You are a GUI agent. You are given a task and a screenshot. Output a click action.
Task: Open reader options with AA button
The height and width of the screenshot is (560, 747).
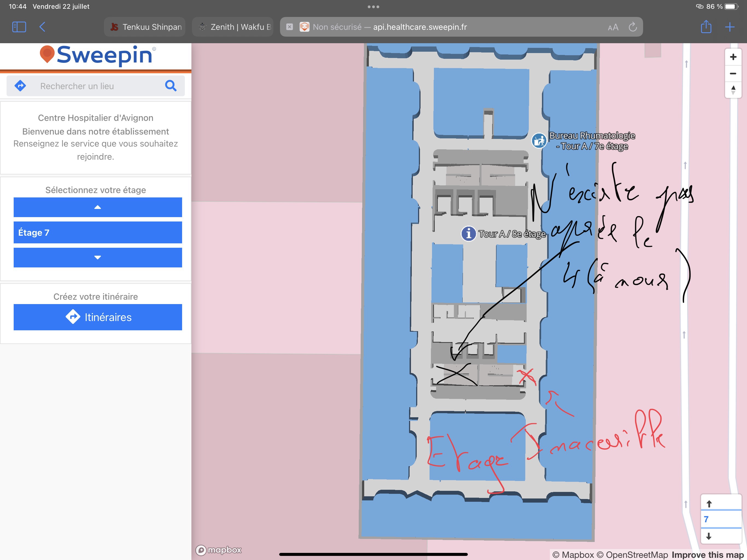613,27
